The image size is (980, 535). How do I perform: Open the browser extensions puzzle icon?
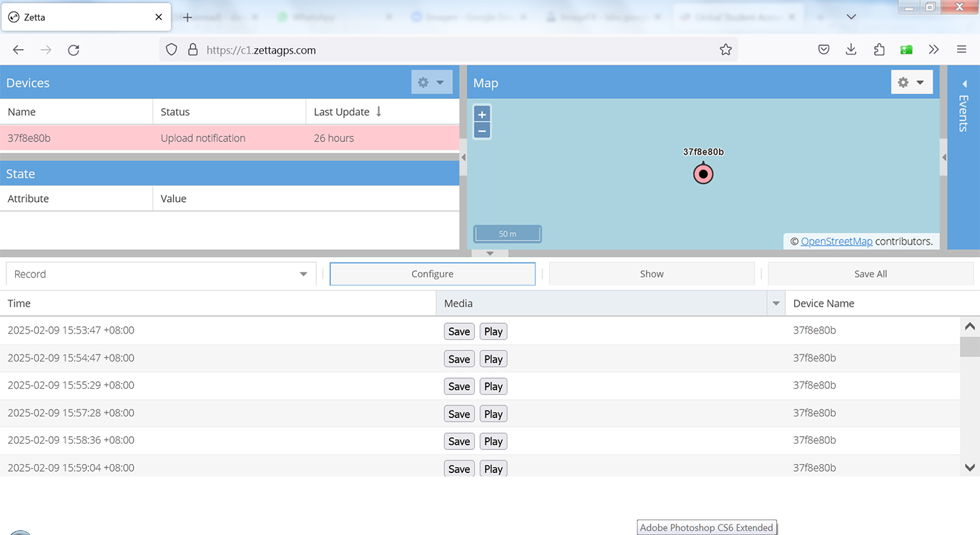(878, 49)
